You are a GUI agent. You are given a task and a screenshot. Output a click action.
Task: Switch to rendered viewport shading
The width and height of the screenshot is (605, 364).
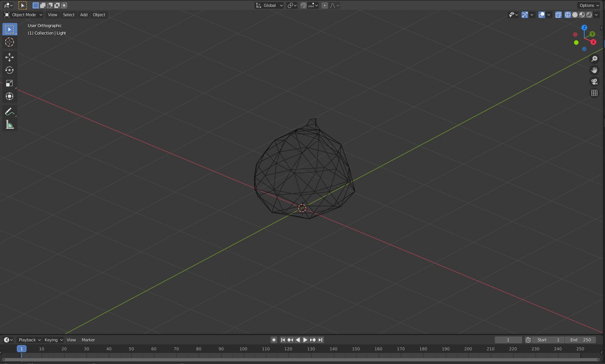tap(589, 15)
